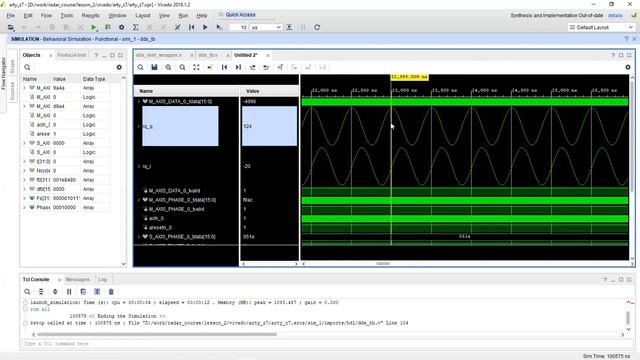Viewport: 640px width, 360px height.
Task: Go to next transition in waveform
Action: click(266, 67)
